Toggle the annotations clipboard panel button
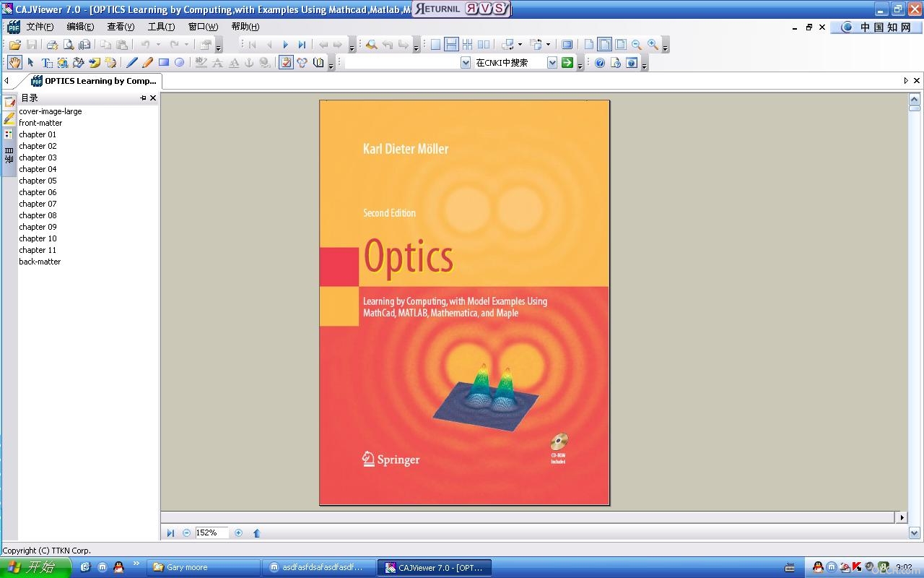This screenshot has height=578, width=924. pyautogui.click(x=287, y=63)
